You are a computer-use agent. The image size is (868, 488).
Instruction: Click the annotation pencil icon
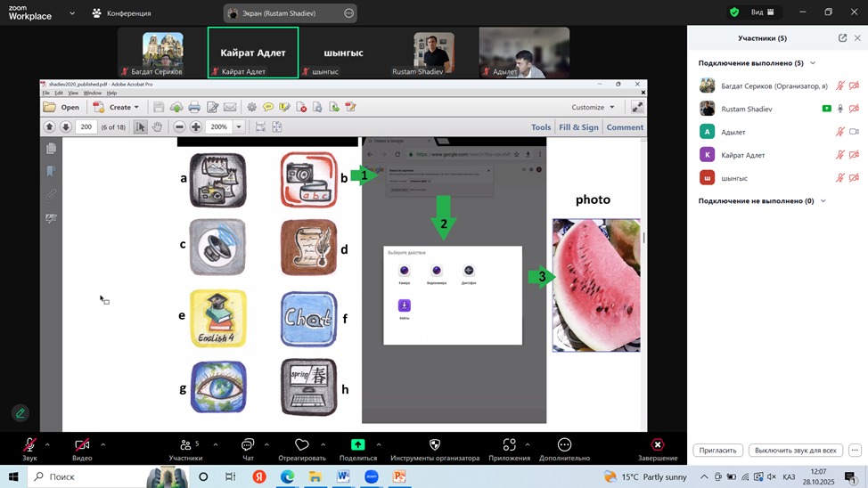[x=20, y=413]
